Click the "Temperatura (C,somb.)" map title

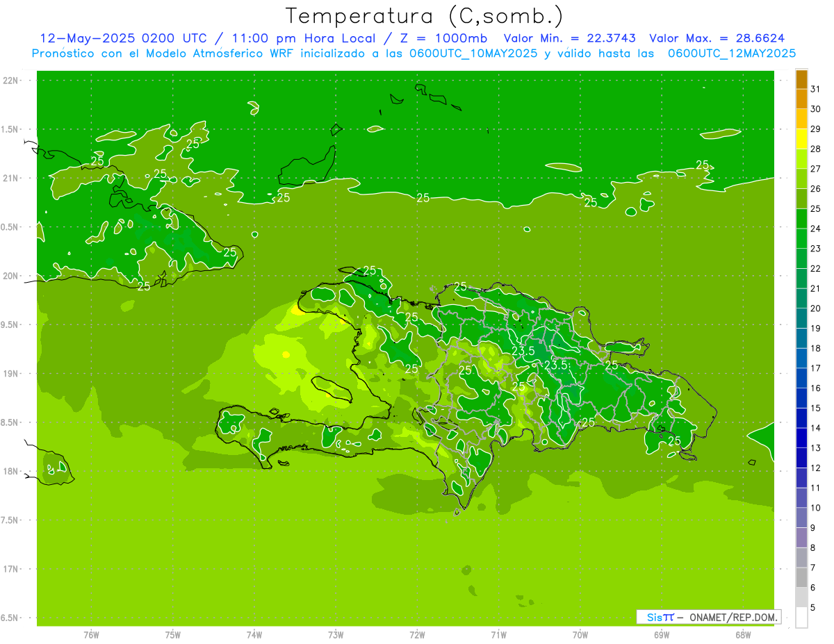pyautogui.click(x=425, y=16)
